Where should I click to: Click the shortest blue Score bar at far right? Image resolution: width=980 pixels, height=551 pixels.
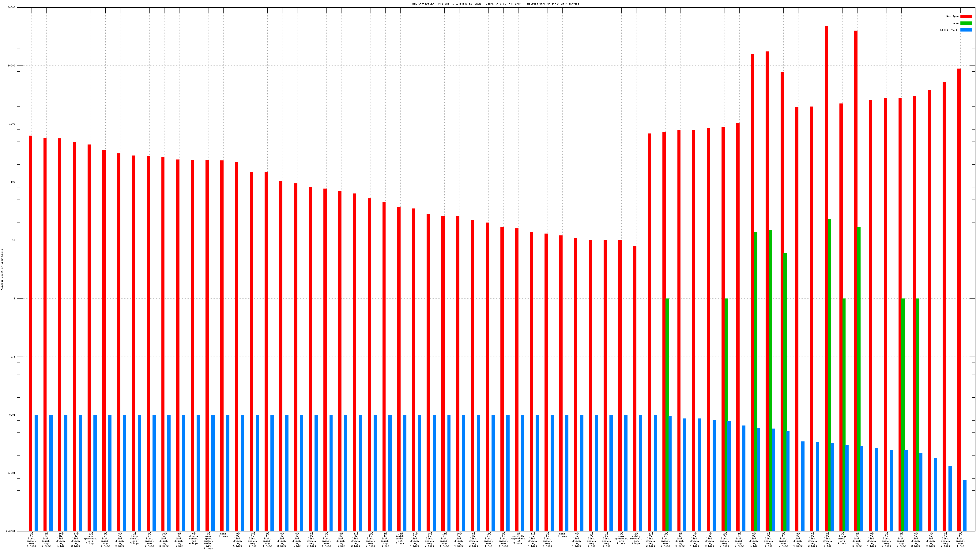[965, 505]
